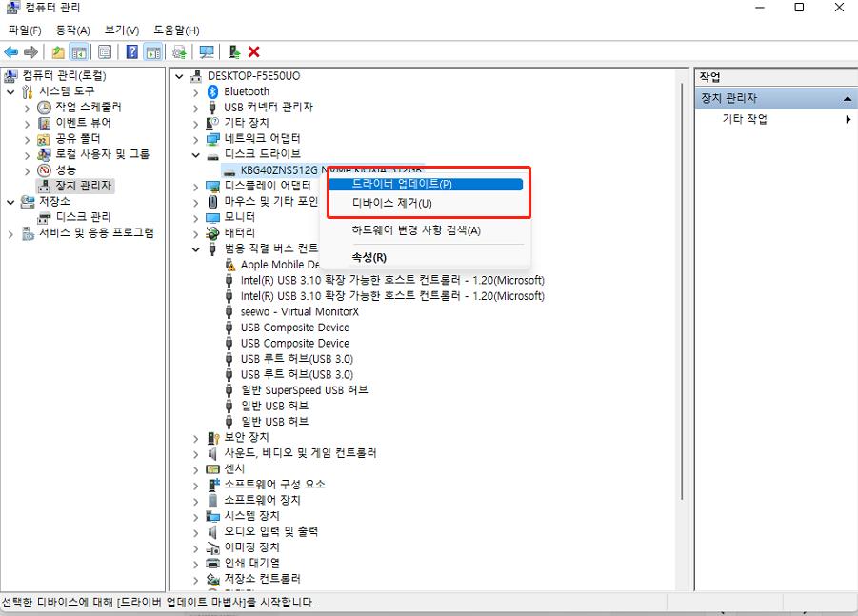Select 드라이버 업데이트(P) from the context menu
Viewport: 858px width, 616px height.
tap(400, 181)
